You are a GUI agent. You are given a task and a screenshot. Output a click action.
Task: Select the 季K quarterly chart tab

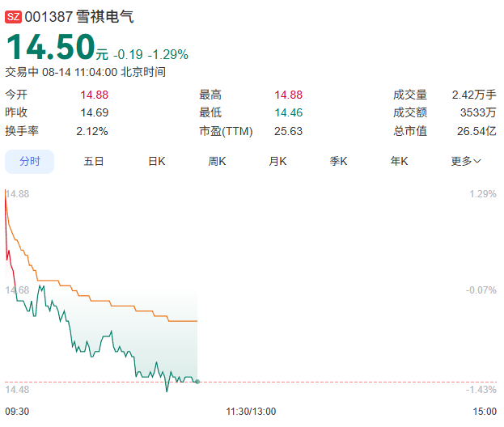[338, 161]
